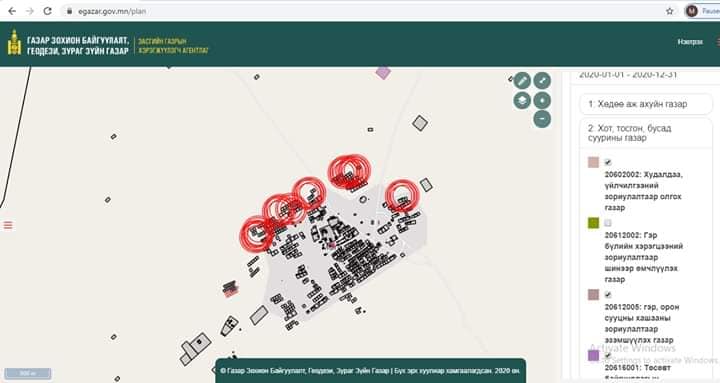Enable the 20612002 Гэр бүлийн layer checkbox
The image size is (720, 383).
(x=608, y=223)
